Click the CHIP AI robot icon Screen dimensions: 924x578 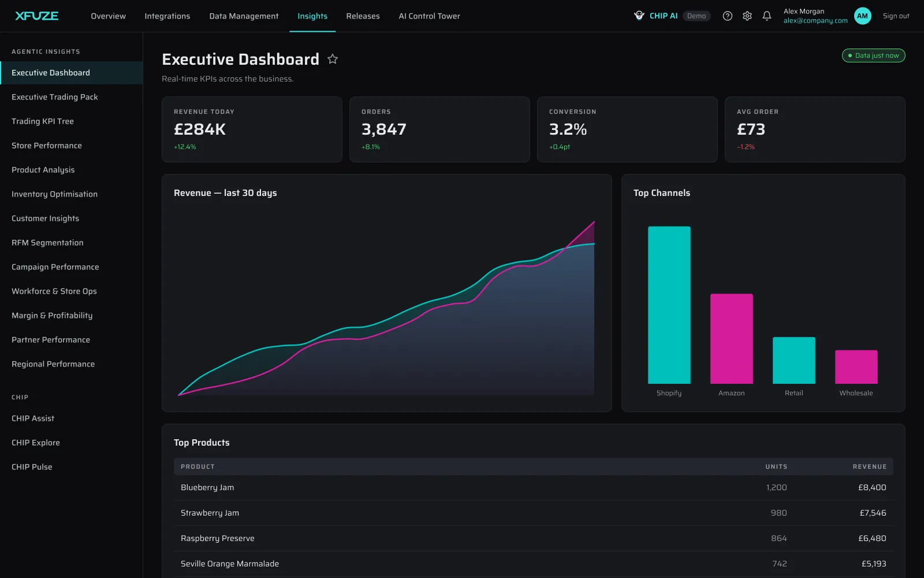tap(639, 16)
